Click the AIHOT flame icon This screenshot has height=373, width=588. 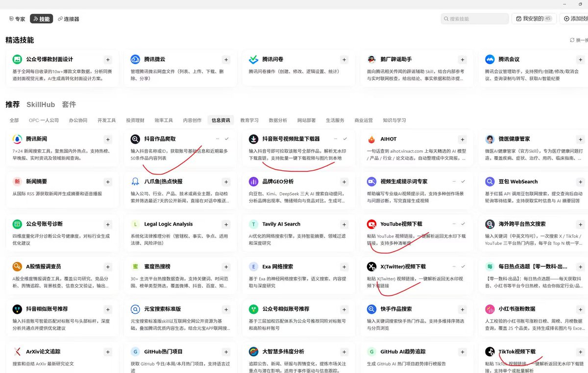click(x=371, y=139)
